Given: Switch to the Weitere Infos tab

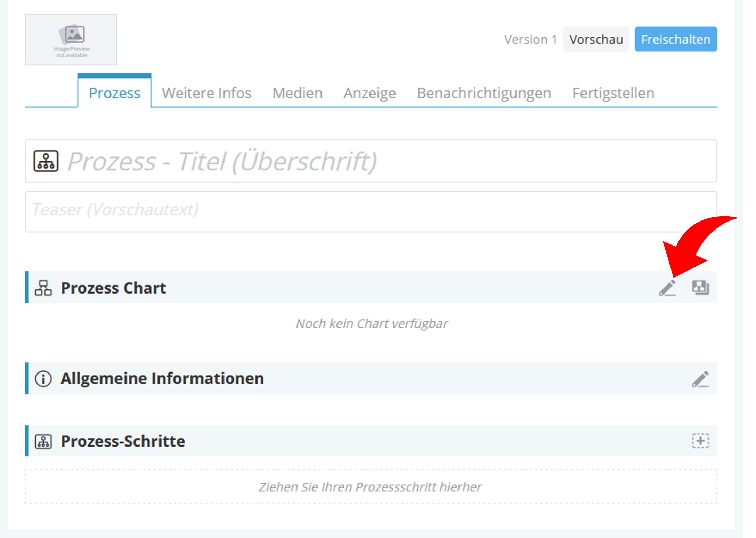Looking at the screenshot, I should (x=206, y=93).
